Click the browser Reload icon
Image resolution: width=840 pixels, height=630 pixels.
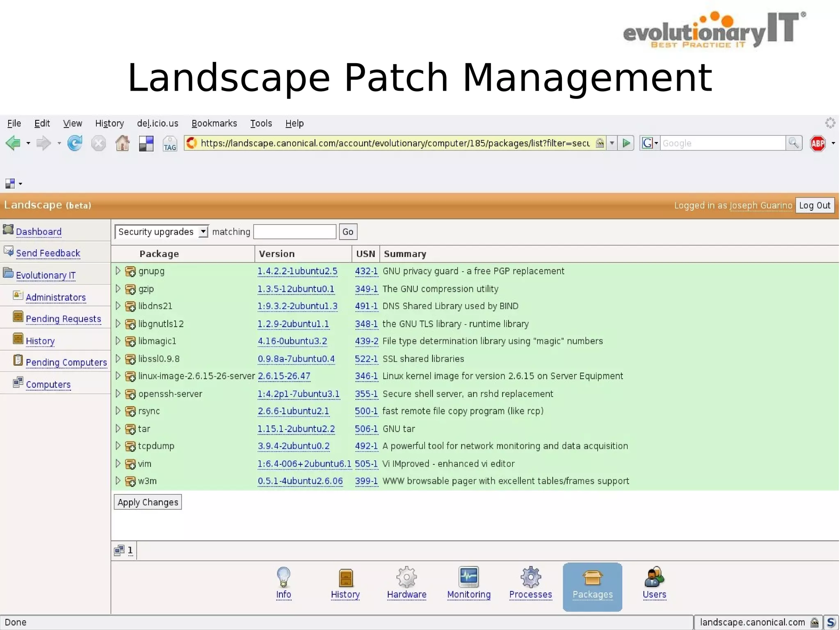[75, 143]
